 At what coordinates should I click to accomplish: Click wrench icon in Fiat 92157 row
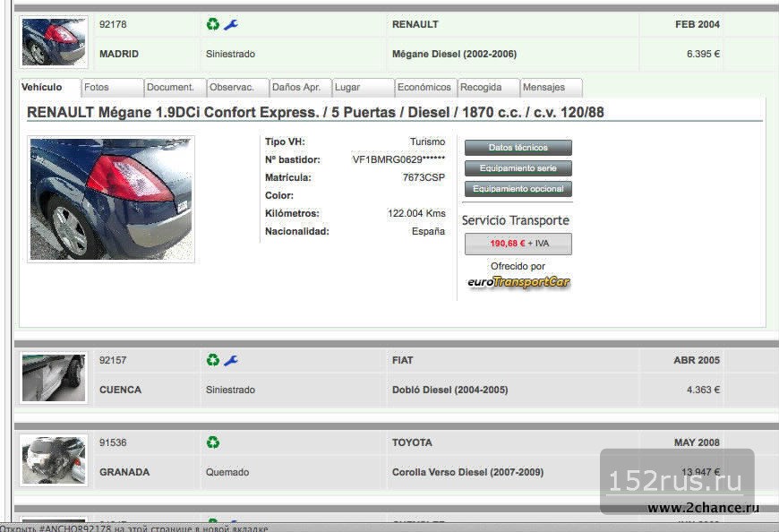230,360
